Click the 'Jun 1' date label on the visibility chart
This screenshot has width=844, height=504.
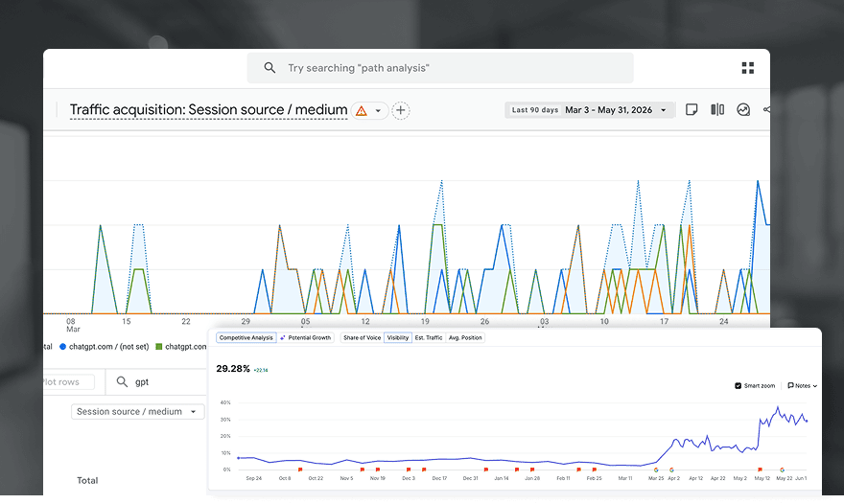click(x=801, y=478)
